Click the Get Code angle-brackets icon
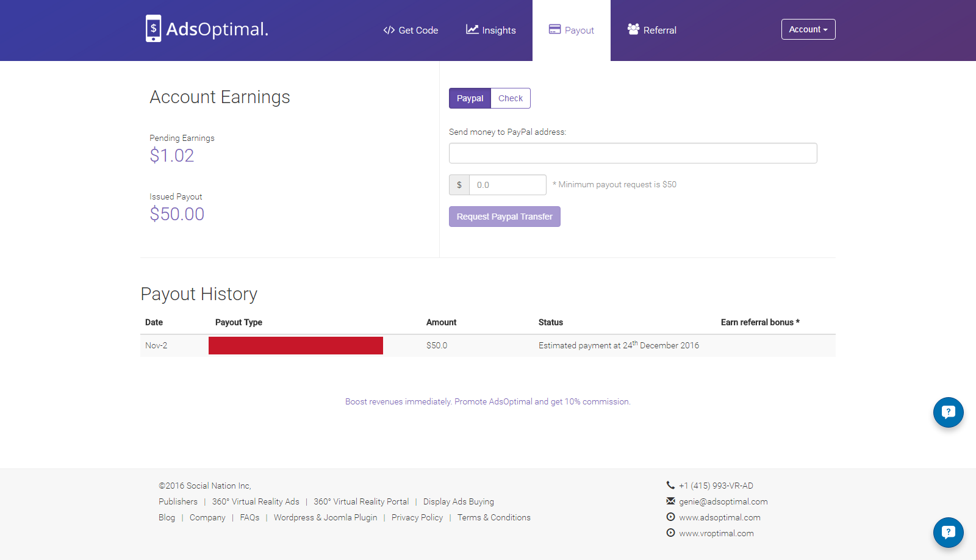 389,30
